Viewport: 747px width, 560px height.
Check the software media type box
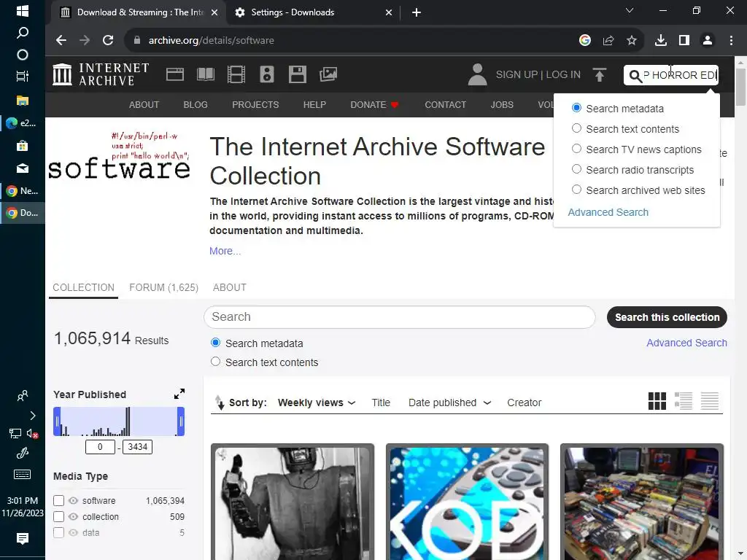coord(58,500)
